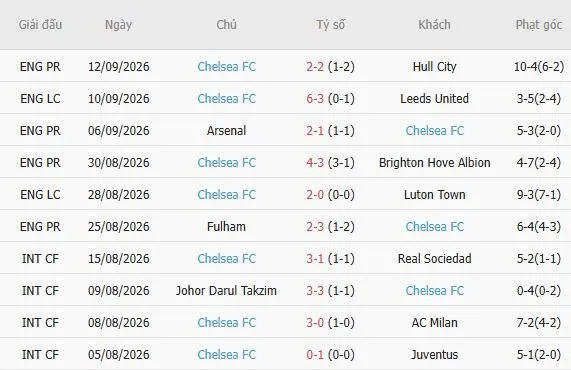Click the Arsenal home team name

coord(227,131)
